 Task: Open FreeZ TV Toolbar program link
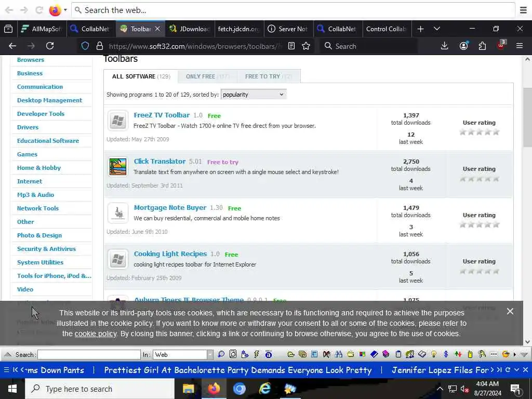point(162,115)
